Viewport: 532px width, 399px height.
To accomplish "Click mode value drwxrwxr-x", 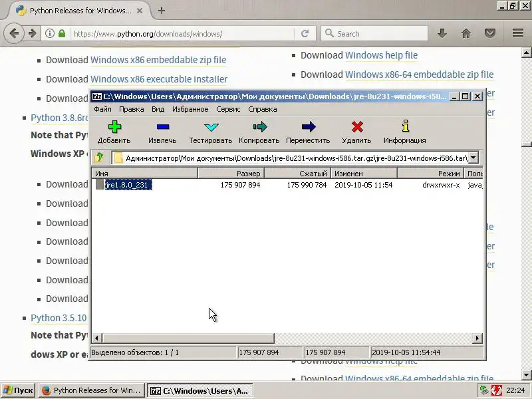I will click(441, 185).
